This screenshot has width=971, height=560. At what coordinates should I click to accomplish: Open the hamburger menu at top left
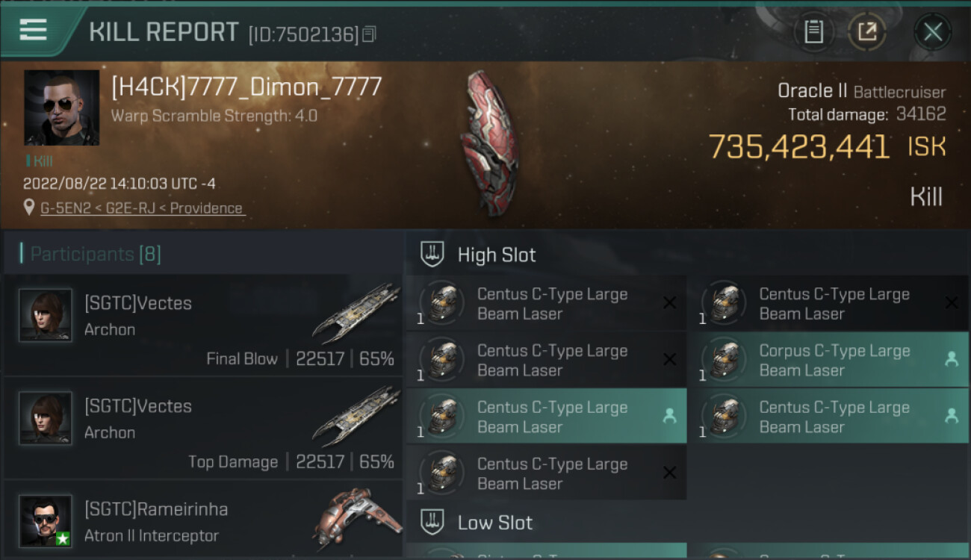[34, 31]
